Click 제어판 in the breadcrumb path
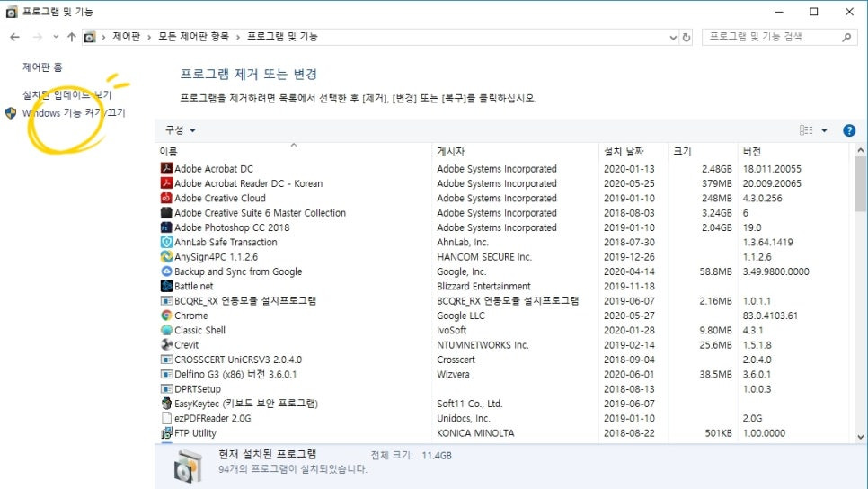The height and width of the screenshot is (489, 868). [x=126, y=37]
